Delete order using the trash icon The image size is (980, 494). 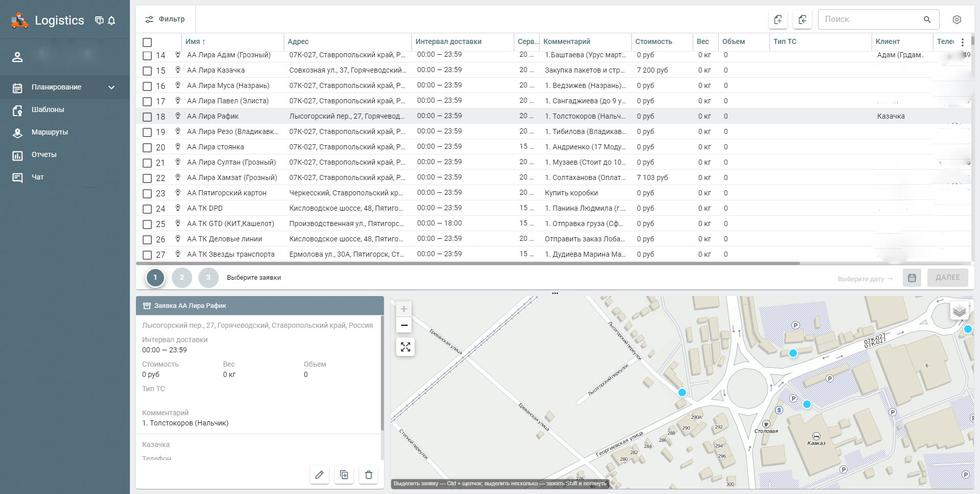tap(369, 475)
